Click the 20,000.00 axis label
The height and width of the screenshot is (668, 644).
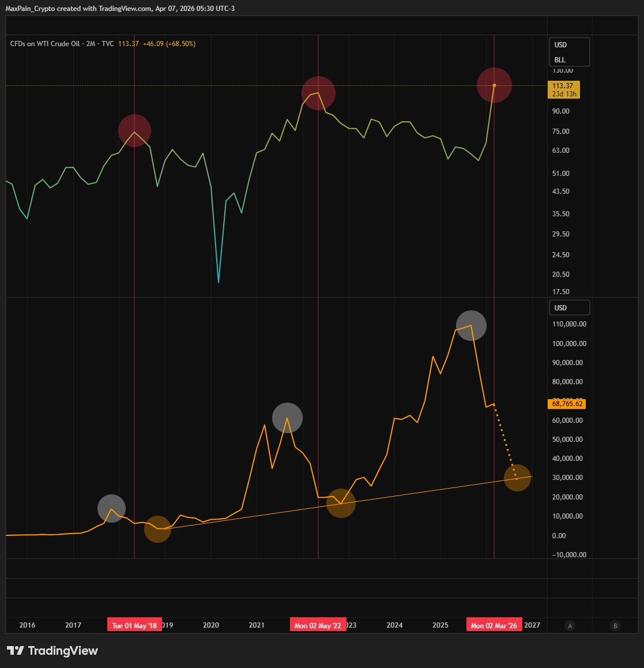[568, 497]
